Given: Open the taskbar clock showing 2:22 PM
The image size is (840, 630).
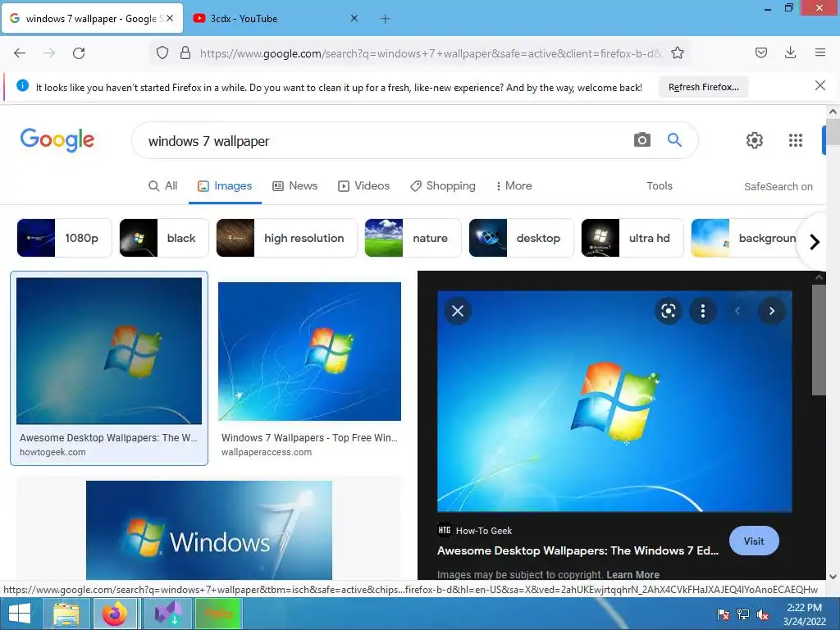Looking at the screenshot, I should 804,614.
